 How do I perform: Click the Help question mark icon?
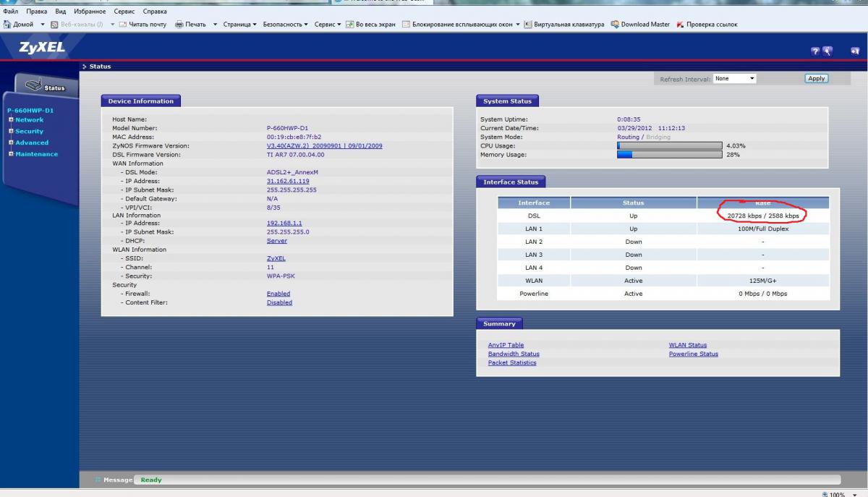pyautogui.click(x=815, y=51)
